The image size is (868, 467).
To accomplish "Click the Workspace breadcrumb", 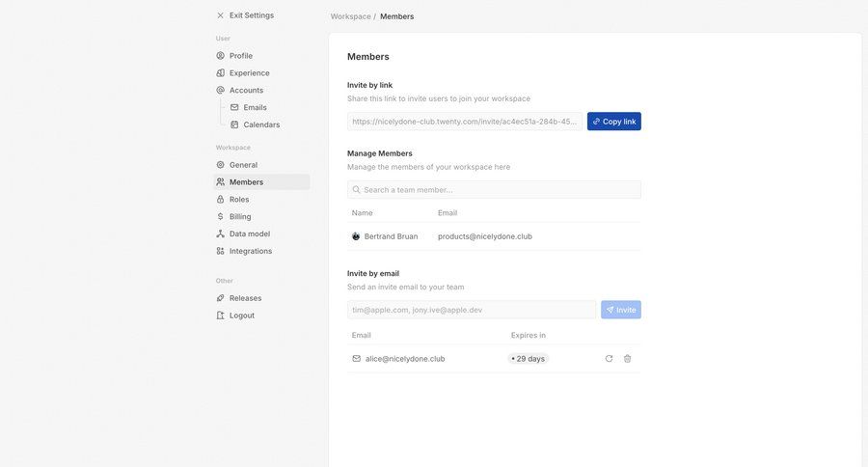I will click(x=350, y=16).
